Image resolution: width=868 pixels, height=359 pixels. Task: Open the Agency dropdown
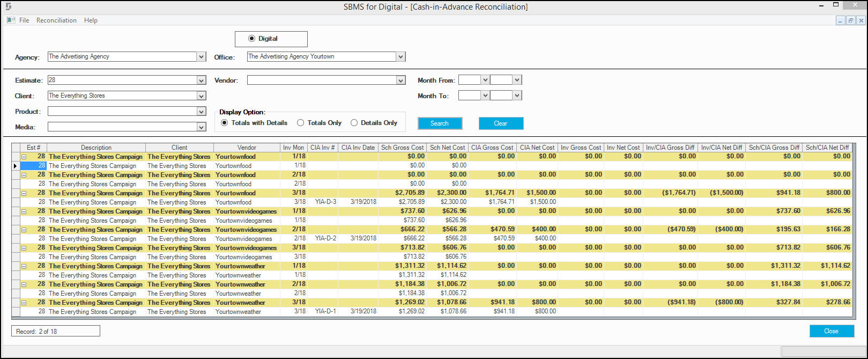[202, 56]
